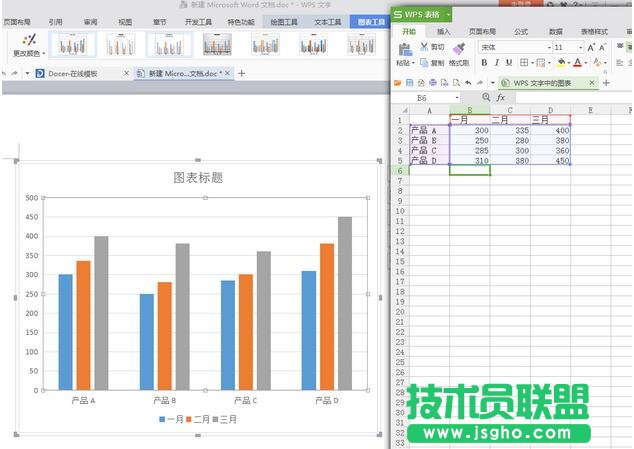This screenshot has height=449, width=634.
Task: Add new document tab in WPS Writer
Action: [x=241, y=73]
